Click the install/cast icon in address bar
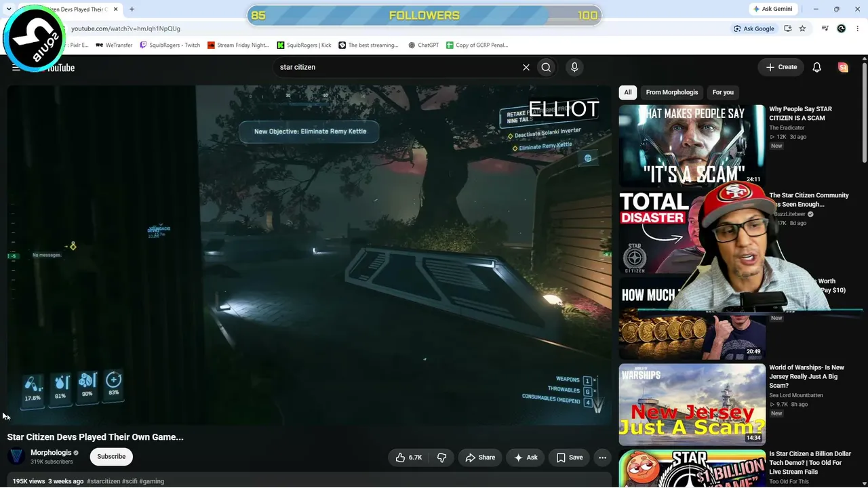 (788, 28)
